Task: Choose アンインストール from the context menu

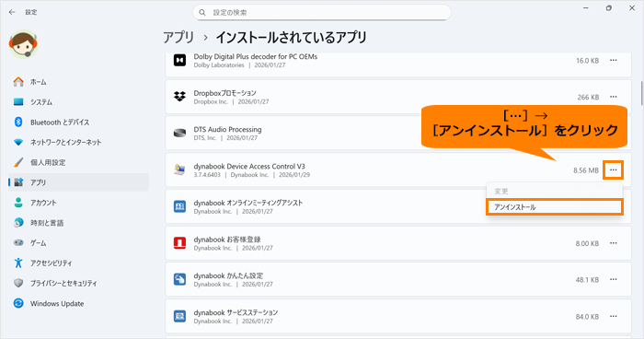Action: (x=555, y=207)
